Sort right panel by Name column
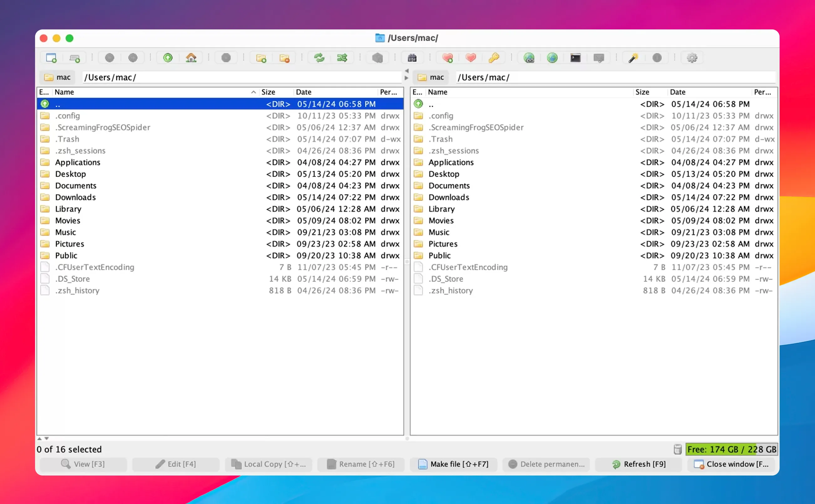815x504 pixels. 529,92
